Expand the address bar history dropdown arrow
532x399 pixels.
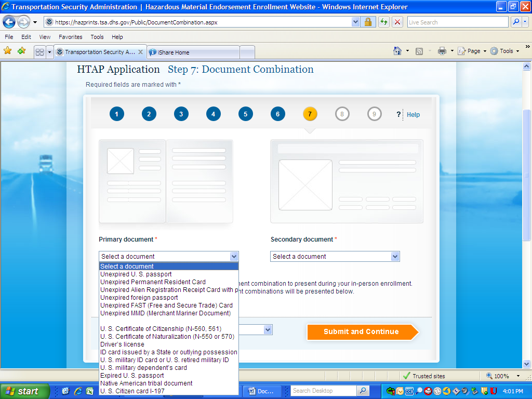point(355,22)
